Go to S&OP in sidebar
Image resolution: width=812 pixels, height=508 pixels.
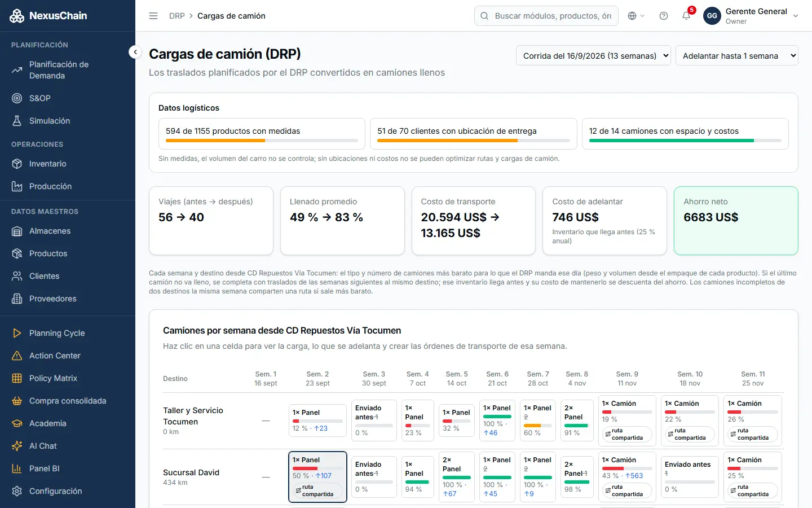click(68, 98)
